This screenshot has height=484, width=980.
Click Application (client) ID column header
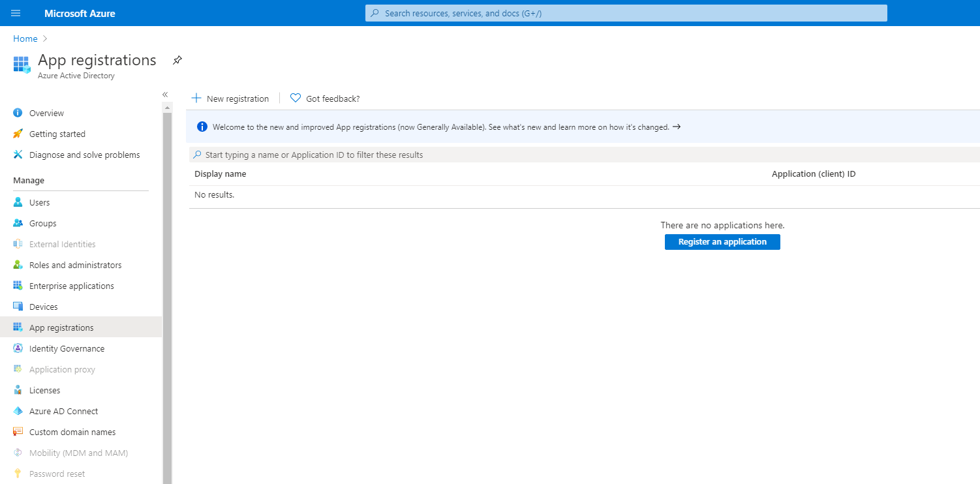[x=814, y=174]
